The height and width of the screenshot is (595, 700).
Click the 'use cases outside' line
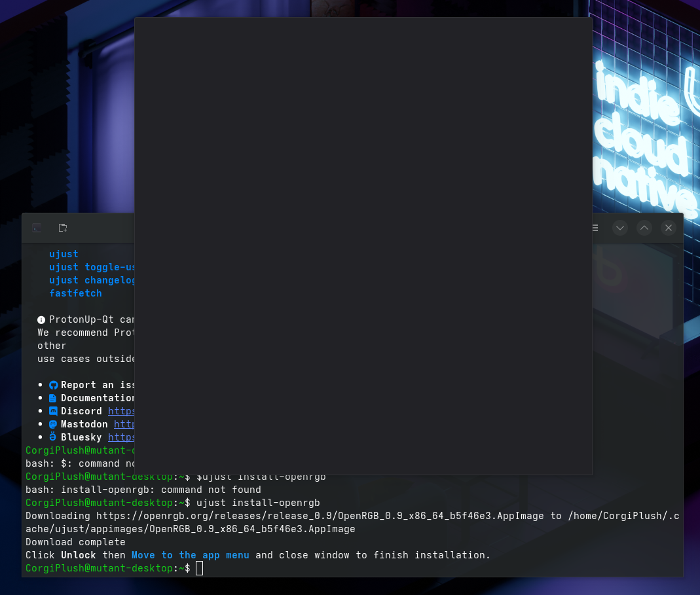(86, 359)
